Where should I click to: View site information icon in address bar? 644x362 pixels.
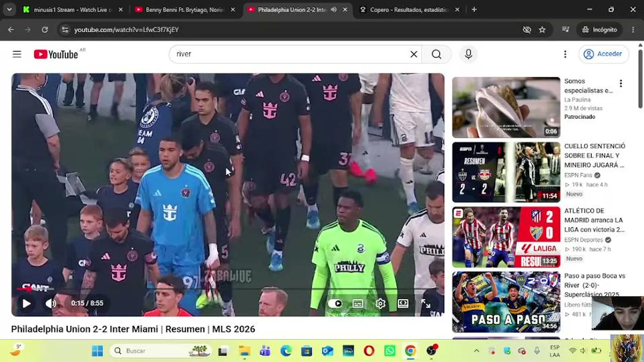64,30
